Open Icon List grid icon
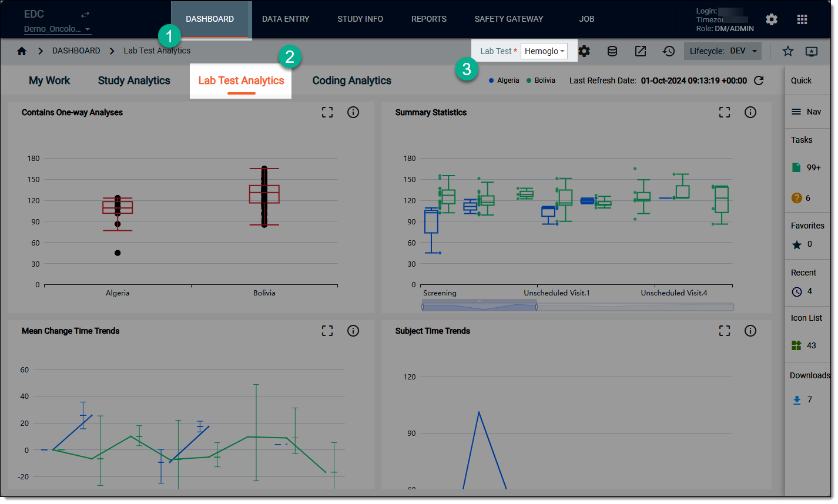This screenshot has width=838, height=504. pyautogui.click(x=796, y=345)
